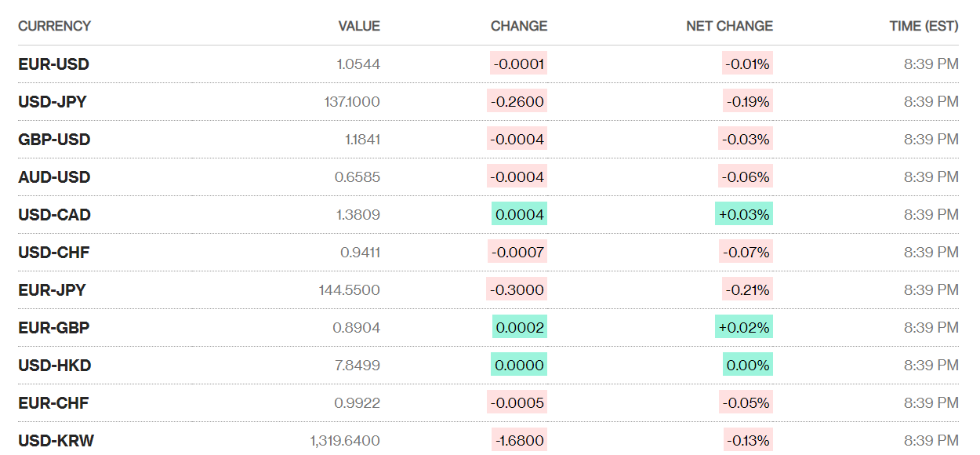Screen dimensions: 980x455
Task: Select the GBP-USD currency pair
Action: point(54,140)
